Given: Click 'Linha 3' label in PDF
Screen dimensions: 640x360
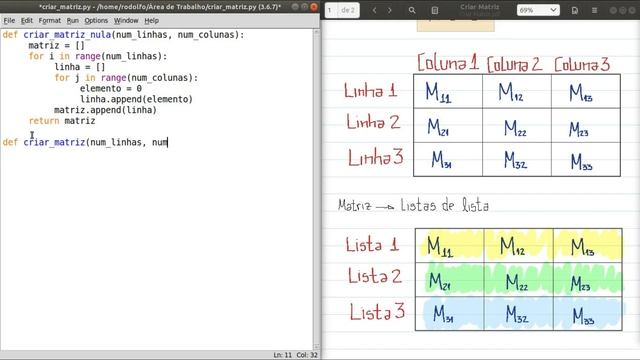Looking at the screenshot, I should [x=376, y=158].
